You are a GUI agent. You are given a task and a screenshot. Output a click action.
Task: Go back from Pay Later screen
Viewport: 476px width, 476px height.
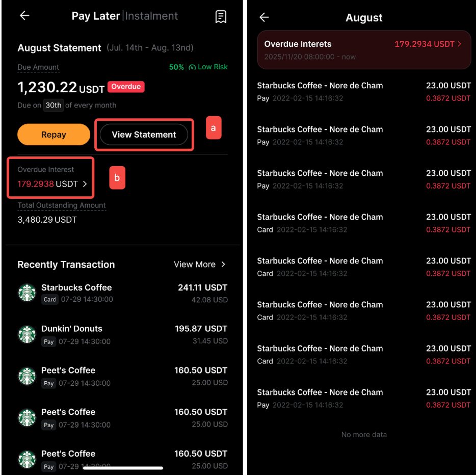click(x=24, y=16)
